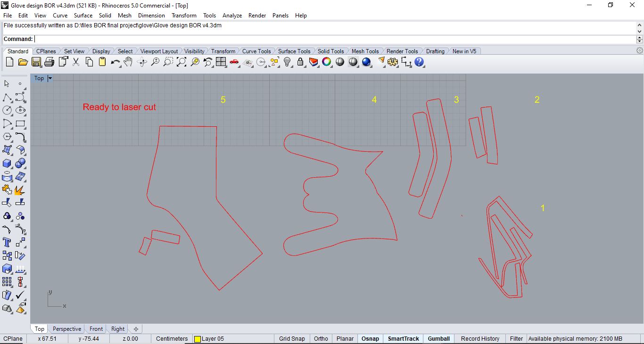
Task: Add a new viewport tab with plus button
Action: 136,329
